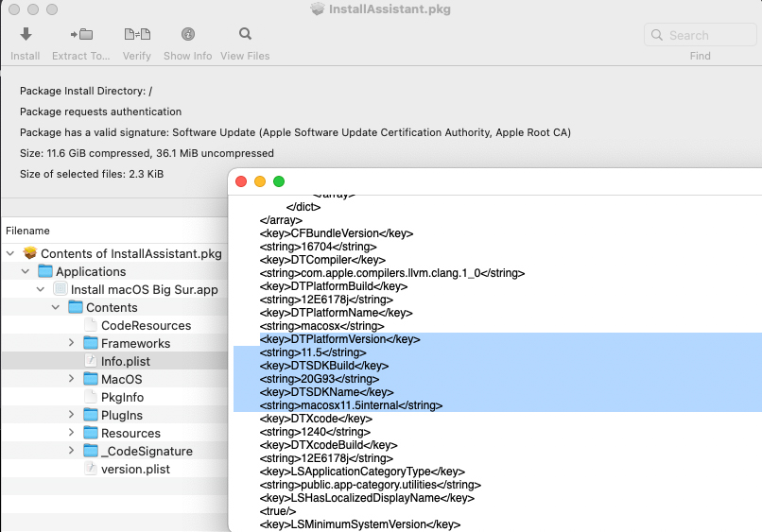This screenshot has height=532, width=762.
Task: Click the Search field in toolbar
Action: click(x=700, y=35)
